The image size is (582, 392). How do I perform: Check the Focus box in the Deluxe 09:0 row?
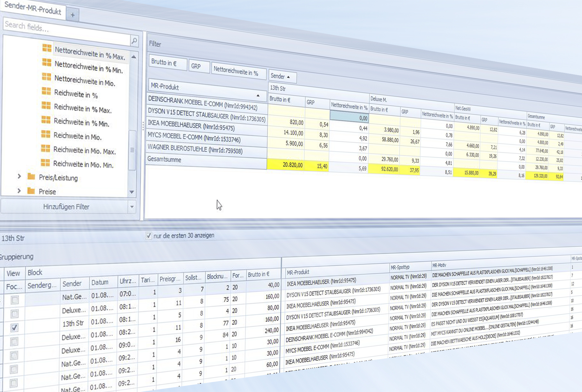click(x=14, y=355)
